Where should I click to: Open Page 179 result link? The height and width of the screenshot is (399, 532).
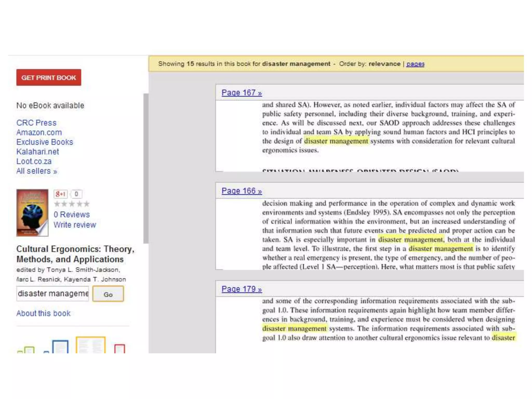(x=241, y=289)
